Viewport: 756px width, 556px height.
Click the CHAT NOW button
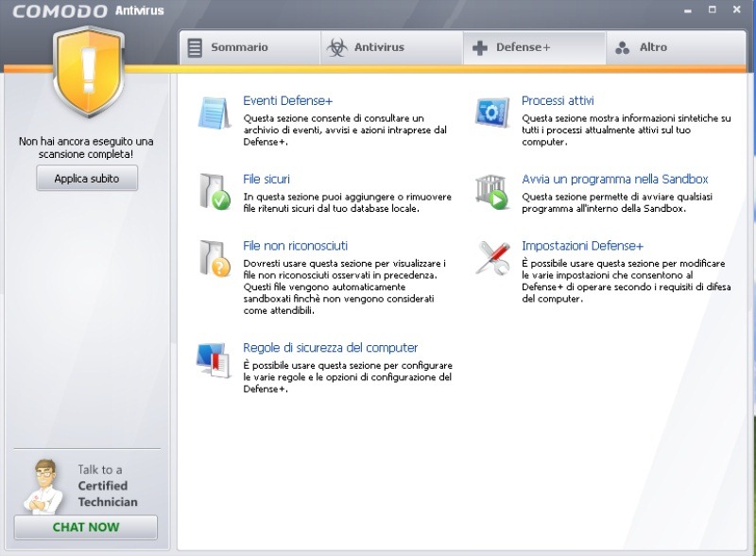86,527
